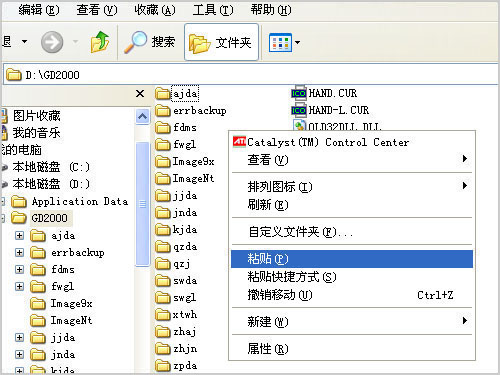500x375 pixels.
Task: Open Search with the magnifier icon
Action: point(150,42)
